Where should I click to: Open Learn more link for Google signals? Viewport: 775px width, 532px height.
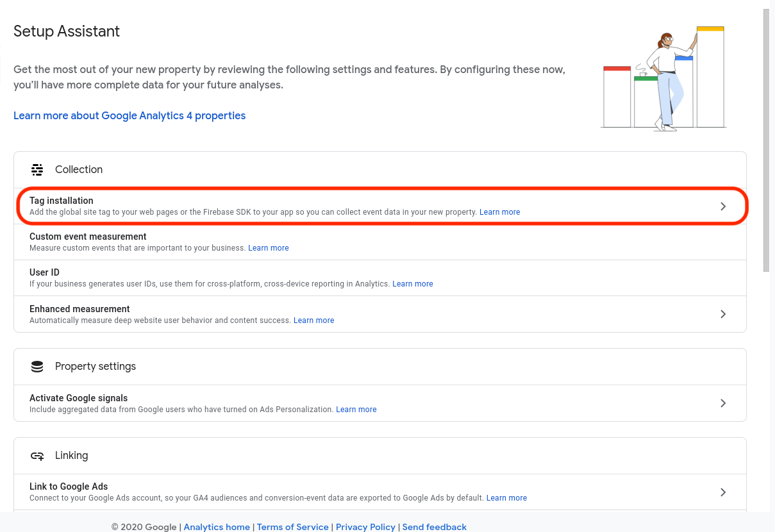coord(356,410)
